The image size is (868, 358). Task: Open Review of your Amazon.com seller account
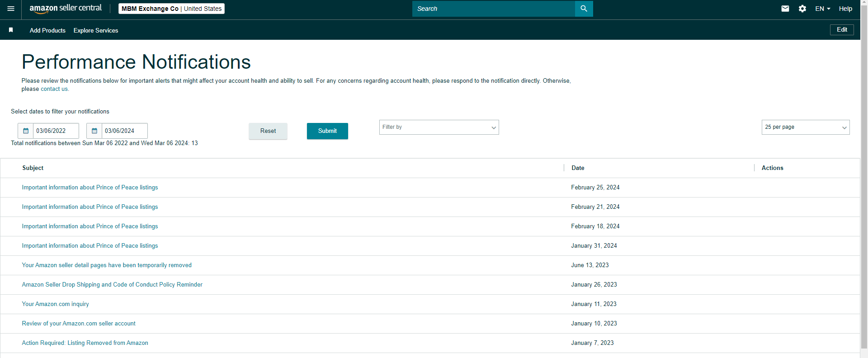tap(79, 324)
